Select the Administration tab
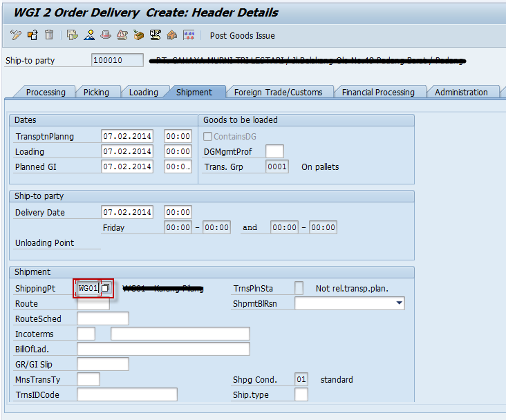The width and height of the screenshot is (506, 420). (x=461, y=93)
